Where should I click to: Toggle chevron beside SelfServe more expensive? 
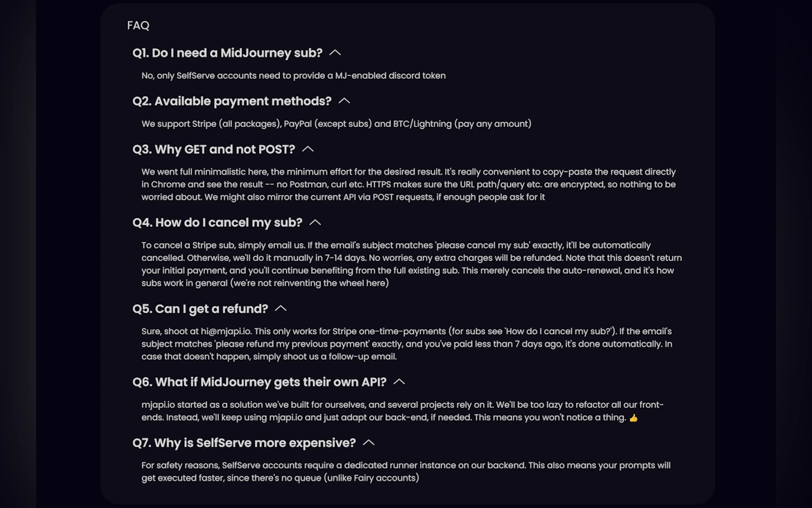[369, 443]
